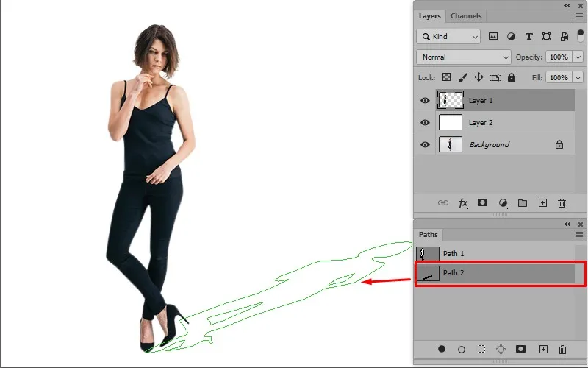Hide Layer 2 with eye icon
588x368 pixels.
425,122
